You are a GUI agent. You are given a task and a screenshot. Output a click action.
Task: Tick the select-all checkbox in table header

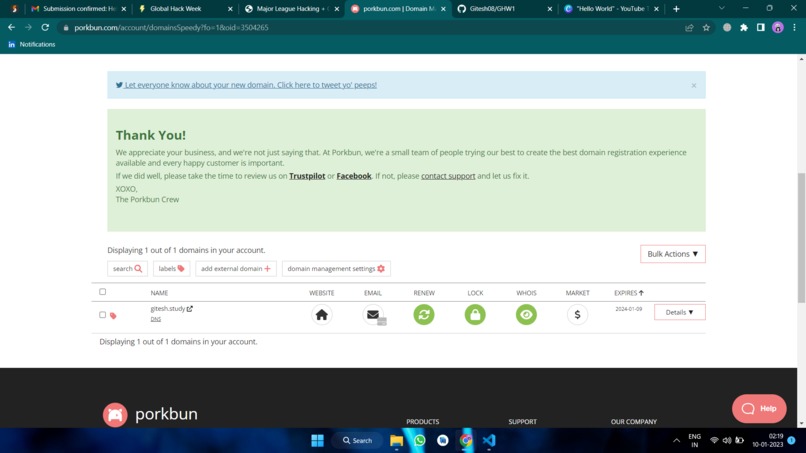(x=102, y=292)
